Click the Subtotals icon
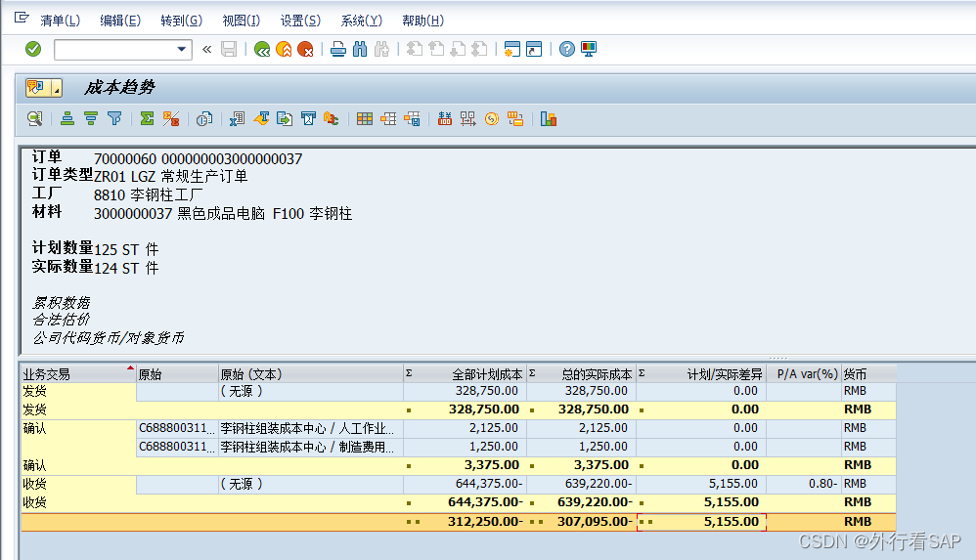 170,119
